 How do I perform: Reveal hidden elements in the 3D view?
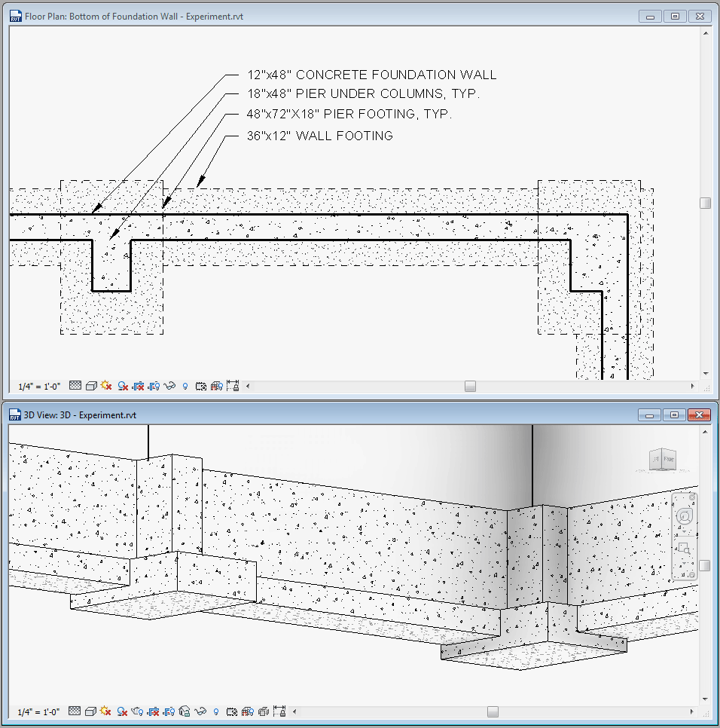tap(216, 711)
